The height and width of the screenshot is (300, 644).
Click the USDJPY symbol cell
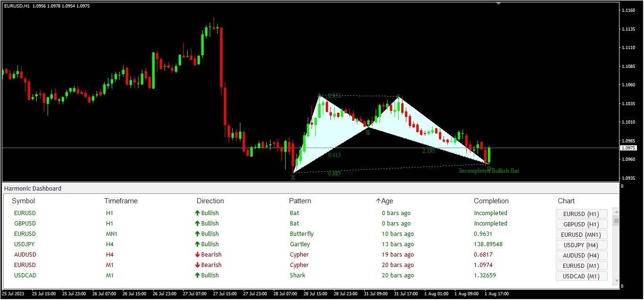[25, 244]
